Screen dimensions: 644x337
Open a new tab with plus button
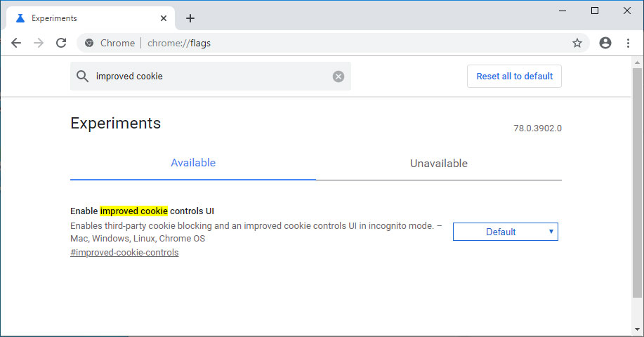coord(190,18)
